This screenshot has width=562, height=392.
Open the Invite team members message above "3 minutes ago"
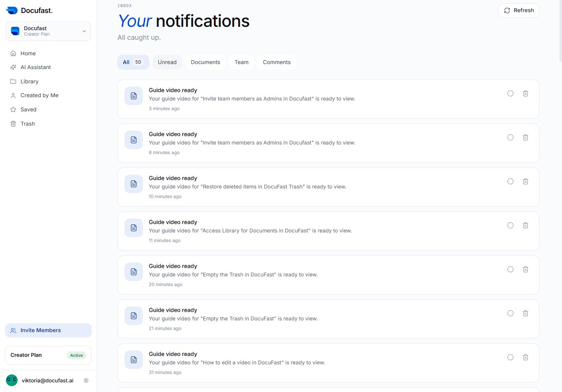(252, 99)
